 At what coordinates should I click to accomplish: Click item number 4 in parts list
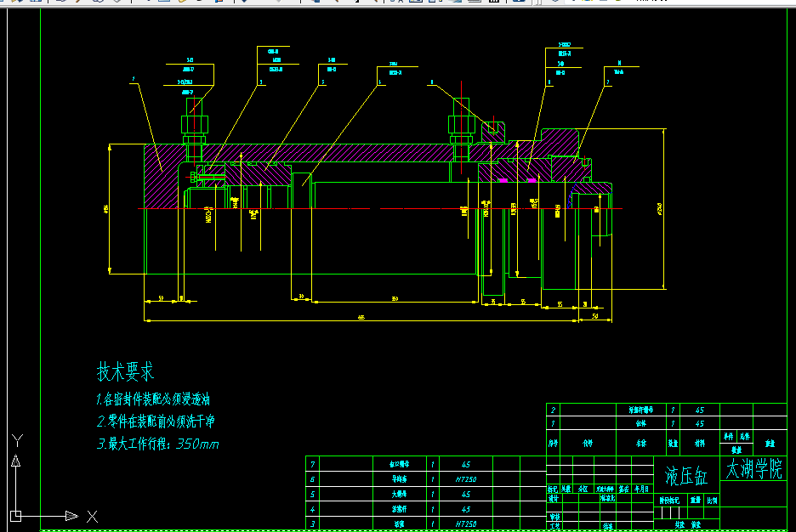pos(313,509)
